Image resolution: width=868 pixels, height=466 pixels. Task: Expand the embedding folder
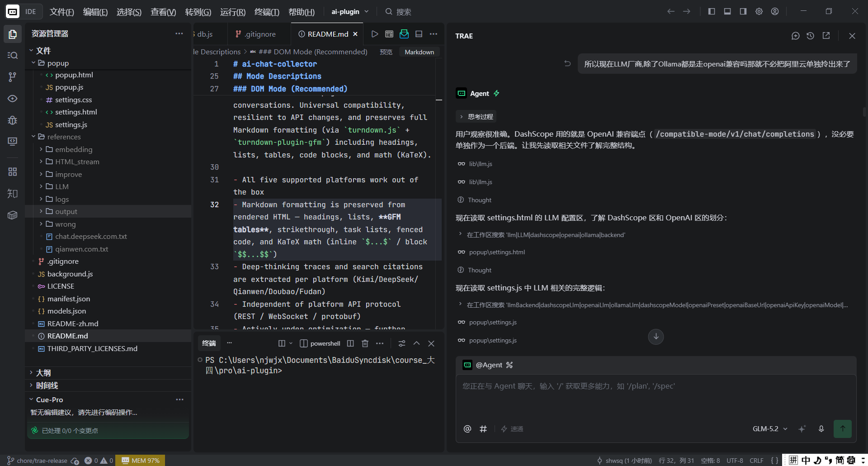41,149
